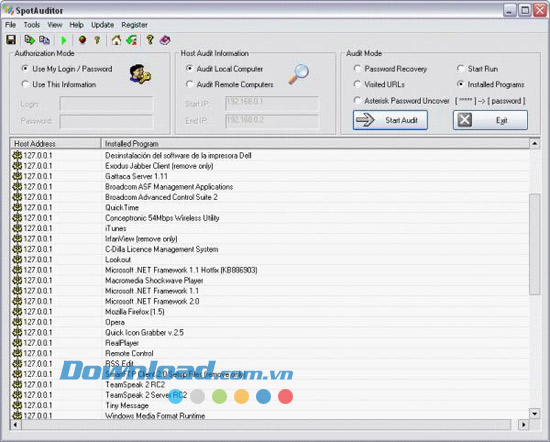Click the yellow question mark help icon
The image size is (550, 442).
(x=150, y=40)
